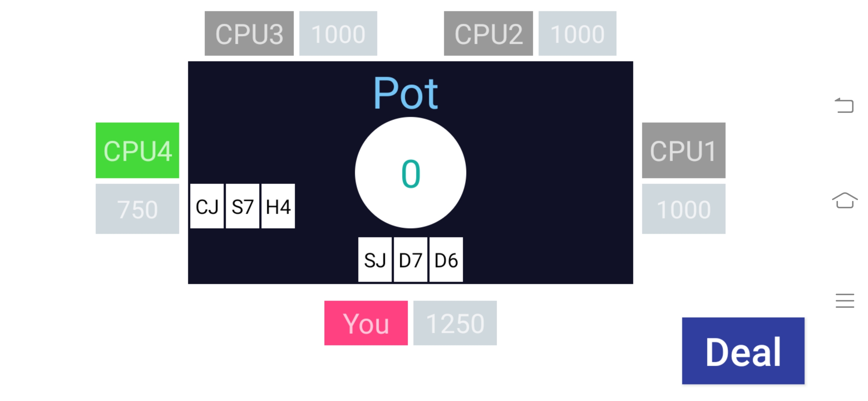Screen dimensions: 868x401
Task: Click the CPU3 player label
Action: pos(249,33)
